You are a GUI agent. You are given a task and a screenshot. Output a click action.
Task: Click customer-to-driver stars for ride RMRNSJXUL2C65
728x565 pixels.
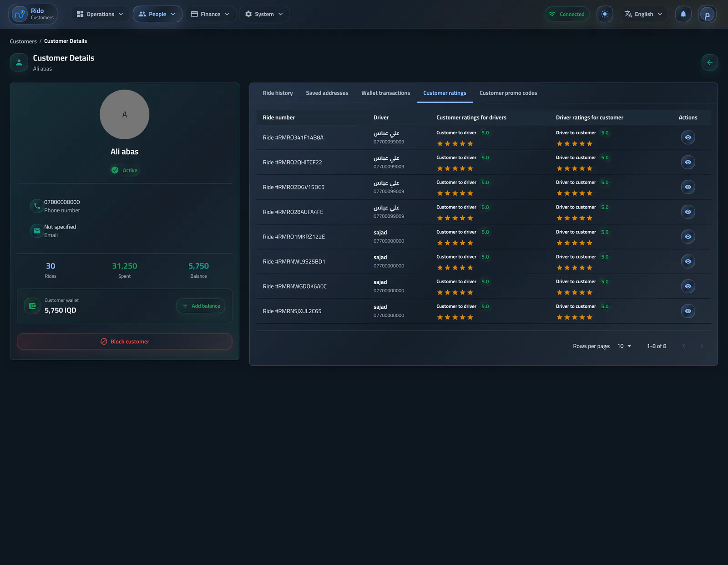click(455, 317)
